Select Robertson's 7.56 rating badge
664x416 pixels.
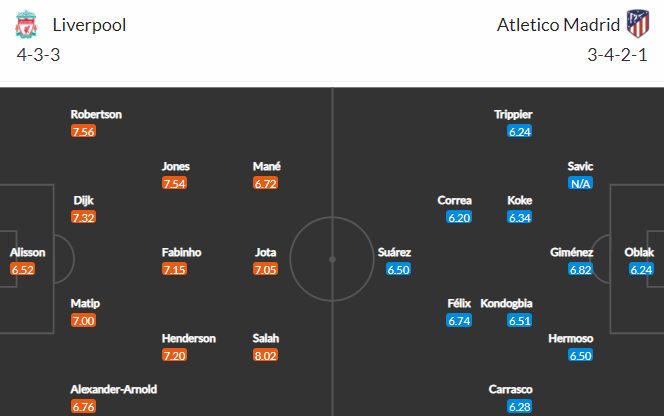click(x=83, y=131)
